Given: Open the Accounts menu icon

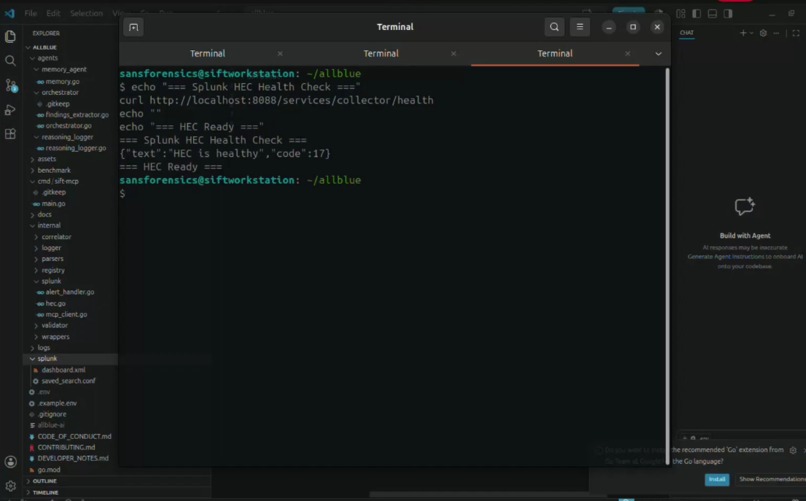Looking at the screenshot, I should [x=10, y=462].
